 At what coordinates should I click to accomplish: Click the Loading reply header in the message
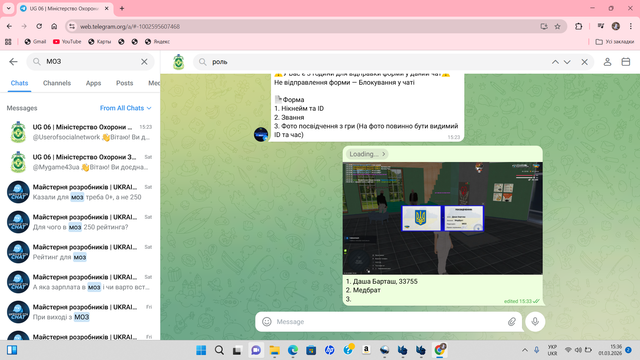(367, 154)
